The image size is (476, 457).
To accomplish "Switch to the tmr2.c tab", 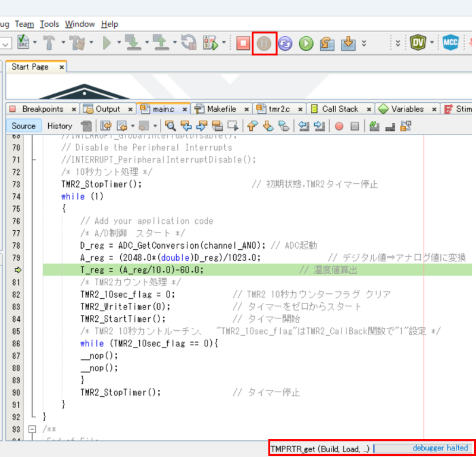I will [x=278, y=109].
